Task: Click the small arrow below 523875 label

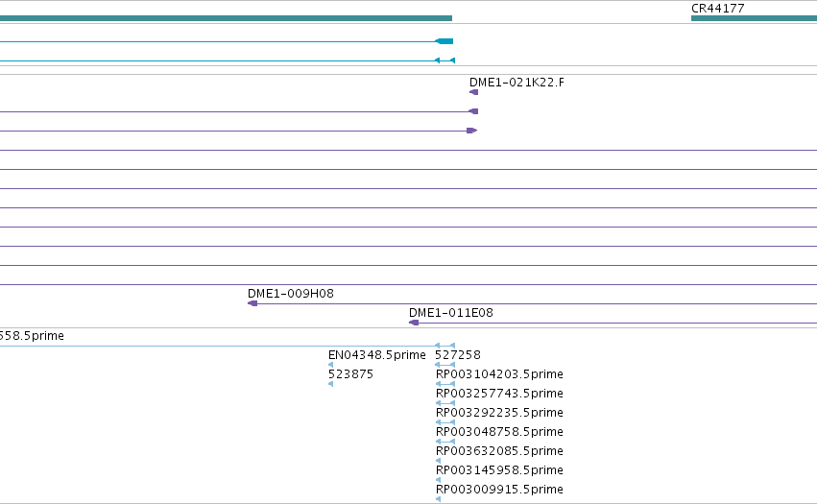Action: click(x=331, y=384)
